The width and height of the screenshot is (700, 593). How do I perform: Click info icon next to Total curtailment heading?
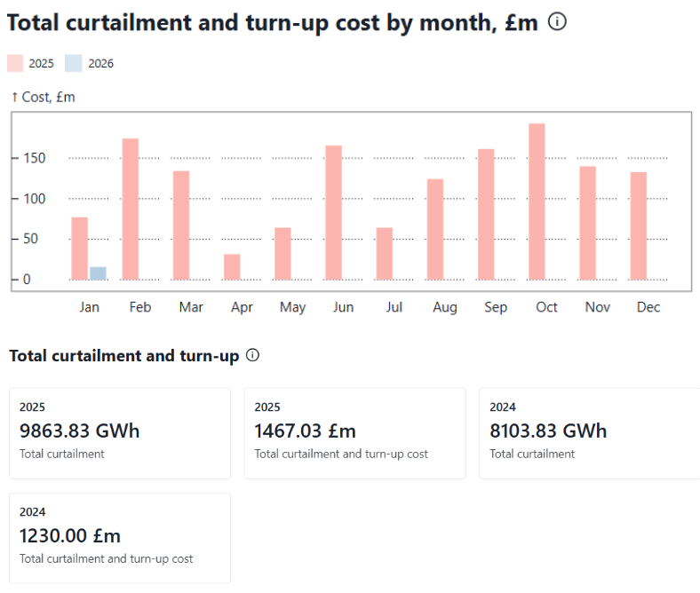click(x=252, y=355)
